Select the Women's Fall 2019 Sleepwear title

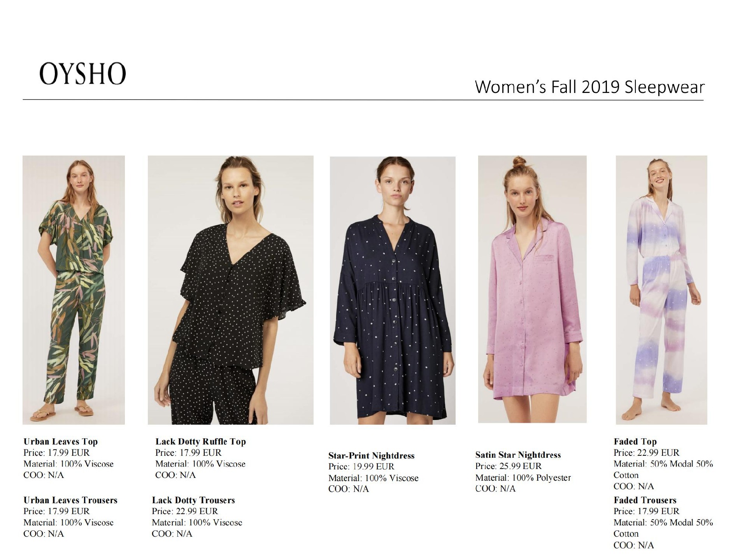pos(590,87)
